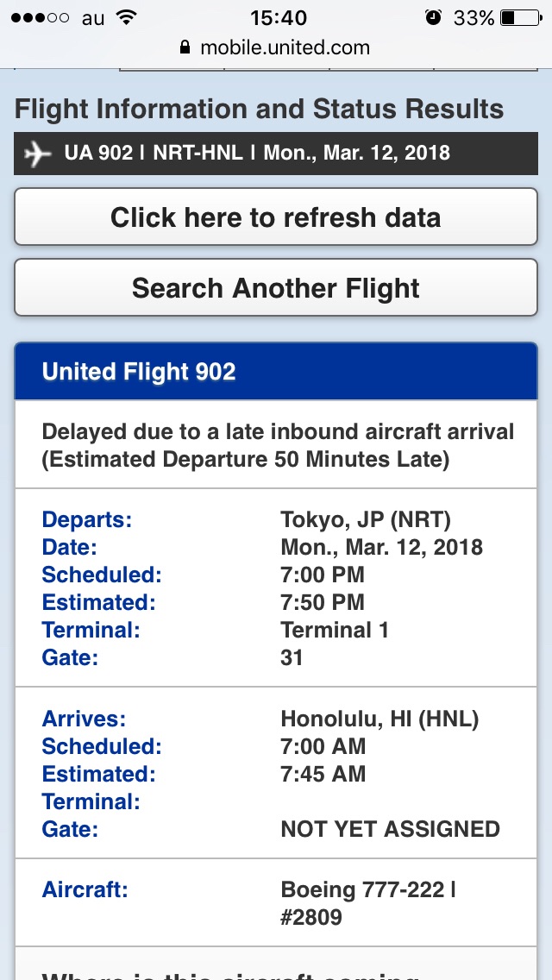The height and width of the screenshot is (980, 552).
Task: Tap the battery icon in the status bar
Action: [518, 17]
